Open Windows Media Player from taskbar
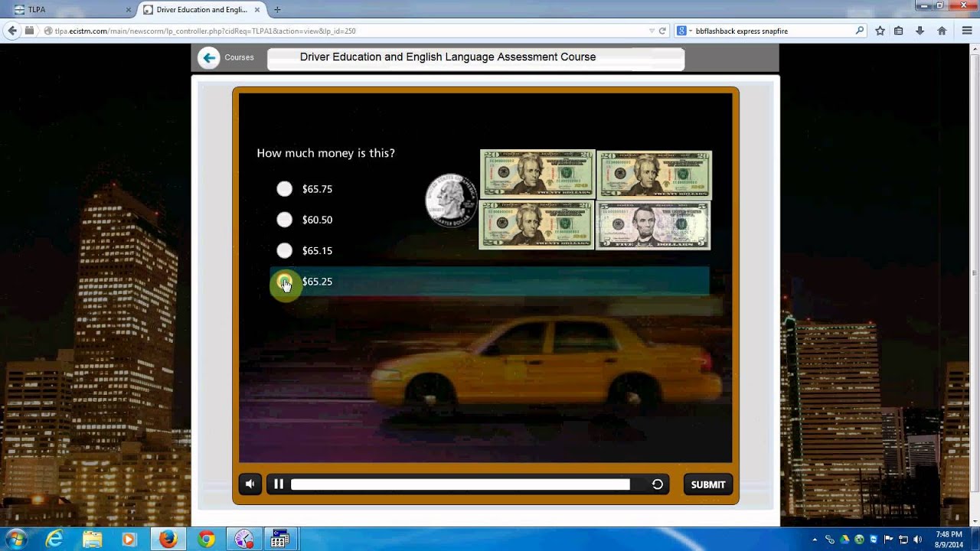 point(129,540)
